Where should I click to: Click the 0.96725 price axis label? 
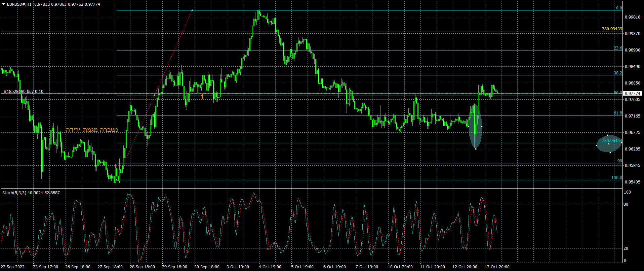(632, 133)
